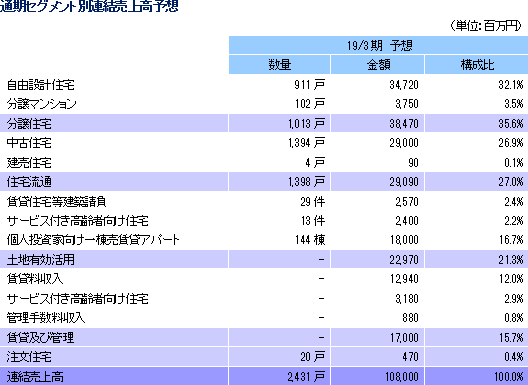Screen dimensions: 528x385
Task: Click the 建売住宅 row label
Action: click(x=29, y=163)
